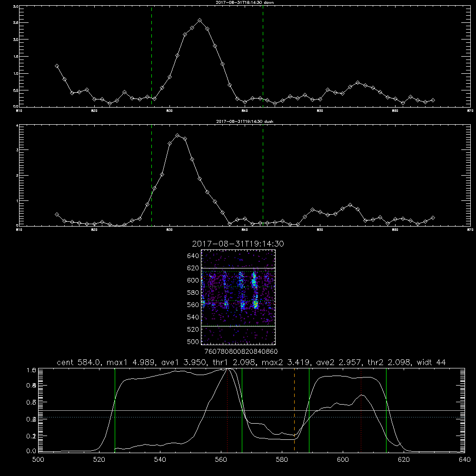Select the orange dashed center line in the bottom plot
This screenshot has width=476, height=476.
294,410
